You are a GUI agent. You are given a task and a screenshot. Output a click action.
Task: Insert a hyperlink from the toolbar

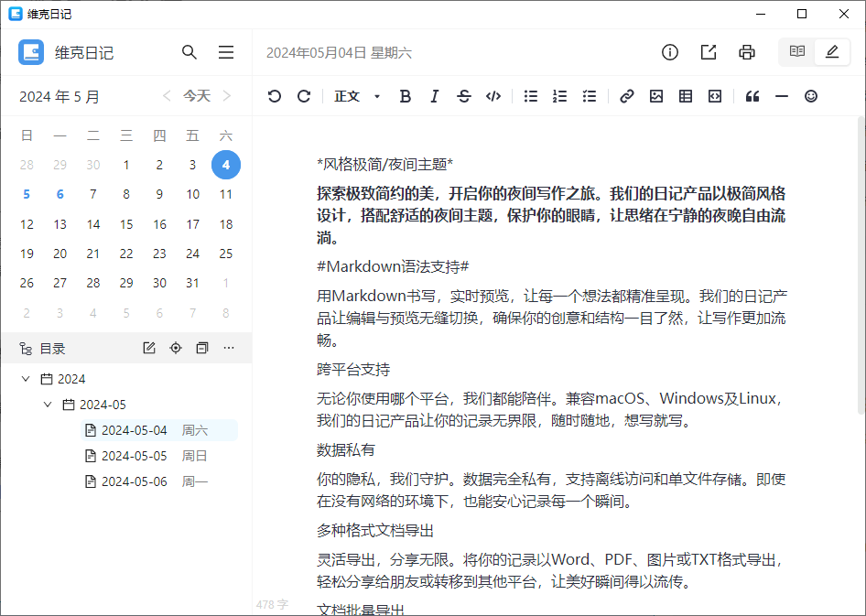tap(627, 96)
